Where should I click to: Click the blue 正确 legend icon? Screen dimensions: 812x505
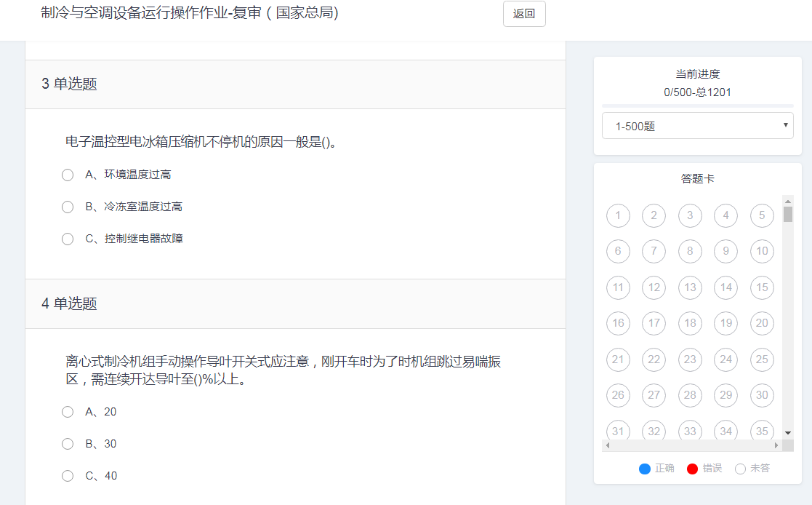(644, 469)
